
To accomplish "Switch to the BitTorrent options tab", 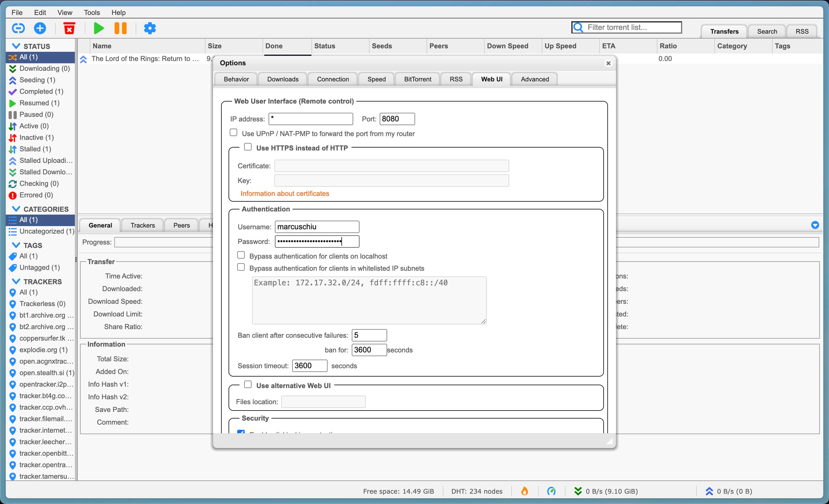I will [418, 79].
